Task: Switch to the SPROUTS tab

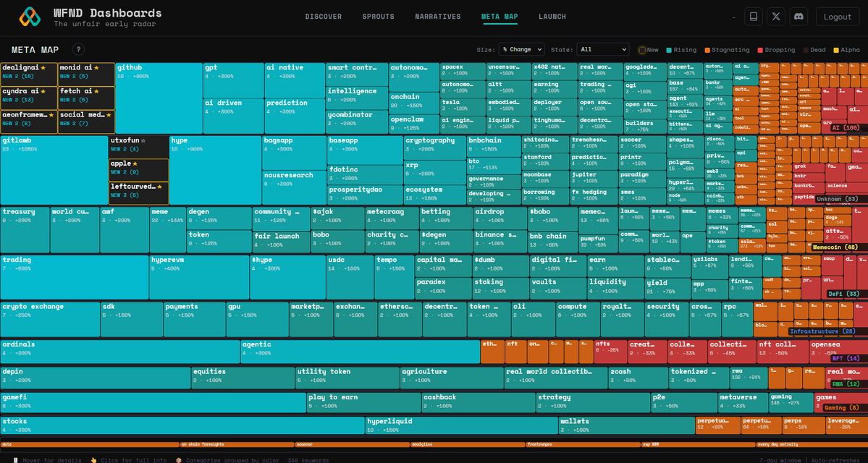Action: pyautogui.click(x=378, y=17)
